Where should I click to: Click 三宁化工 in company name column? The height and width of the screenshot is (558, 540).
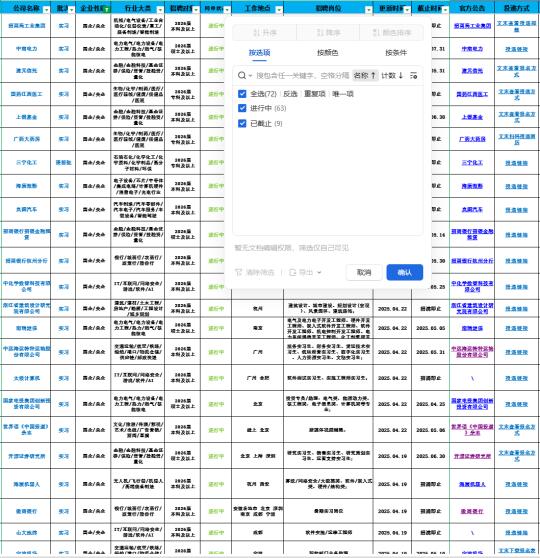pos(26,163)
